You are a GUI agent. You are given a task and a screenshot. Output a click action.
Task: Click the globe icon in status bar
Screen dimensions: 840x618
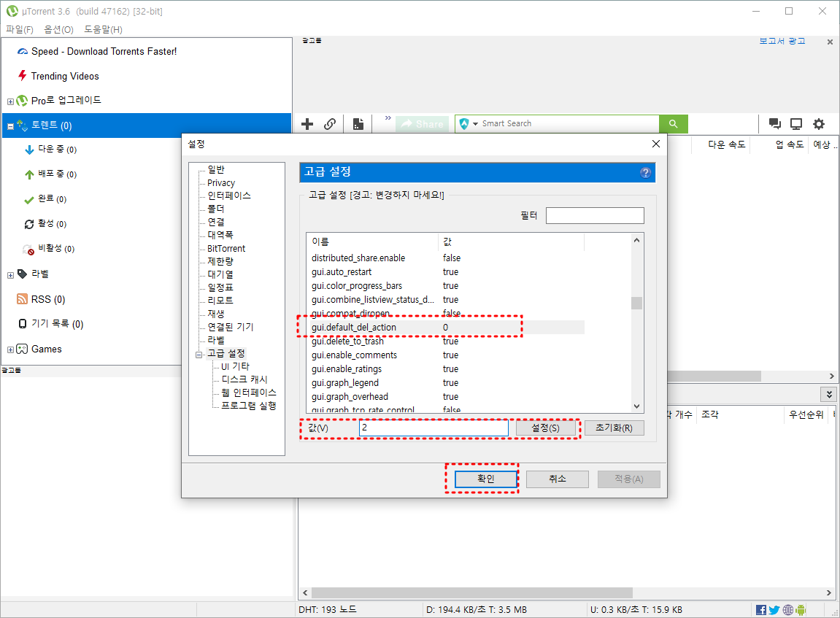tap(788, 610)
